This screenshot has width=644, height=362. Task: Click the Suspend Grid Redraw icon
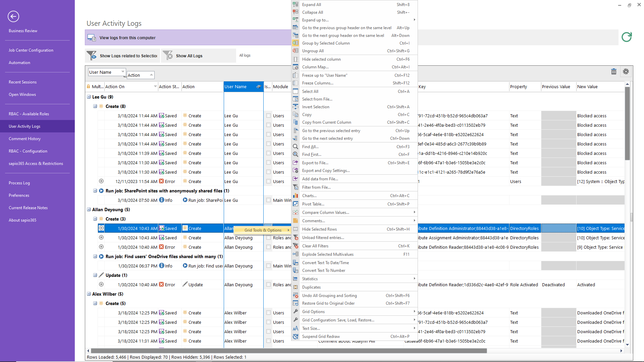(296, 336)
